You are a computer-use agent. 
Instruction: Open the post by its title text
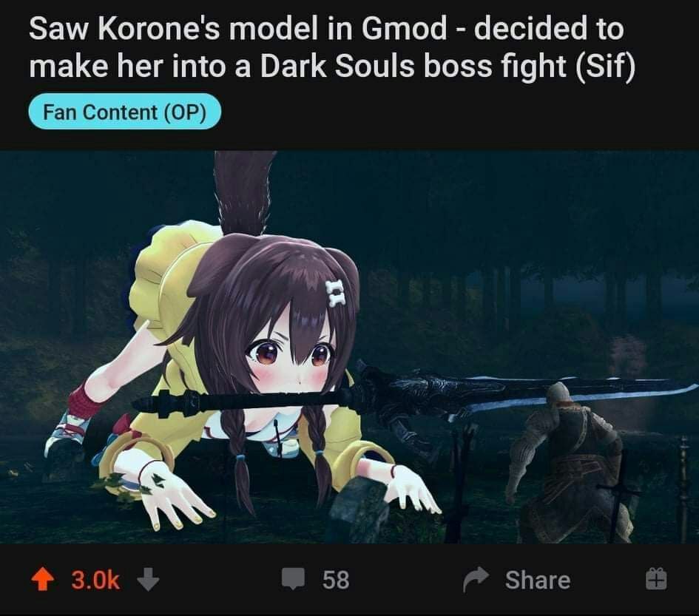point(332,47)
